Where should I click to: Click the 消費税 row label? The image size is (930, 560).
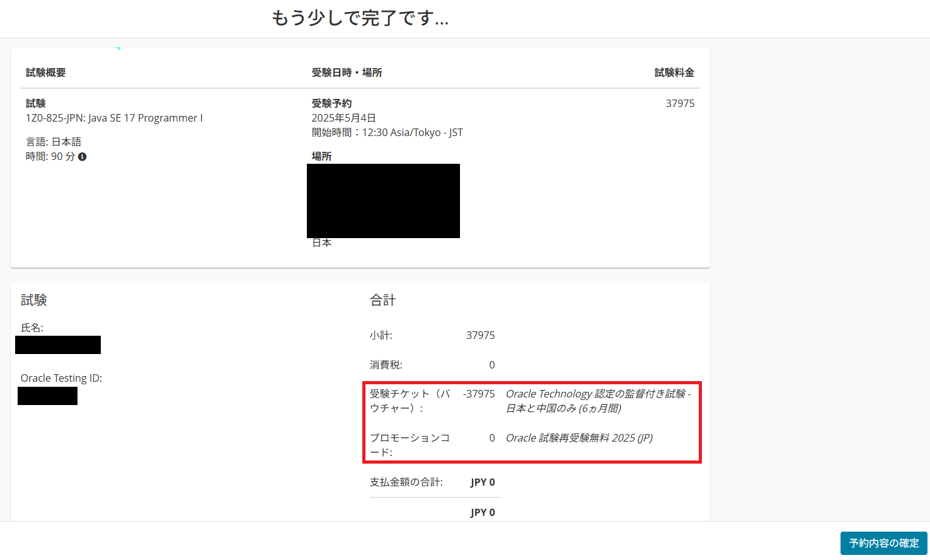point(386,365)
